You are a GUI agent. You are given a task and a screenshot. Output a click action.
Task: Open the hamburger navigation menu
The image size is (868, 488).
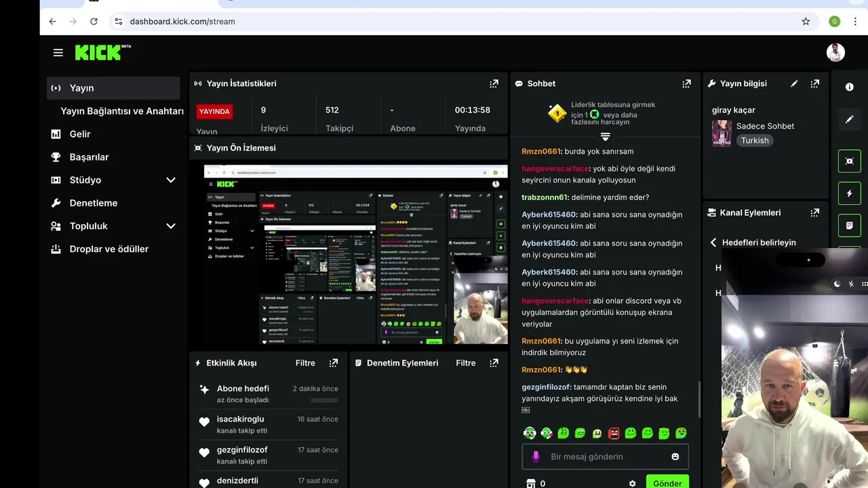58,52
